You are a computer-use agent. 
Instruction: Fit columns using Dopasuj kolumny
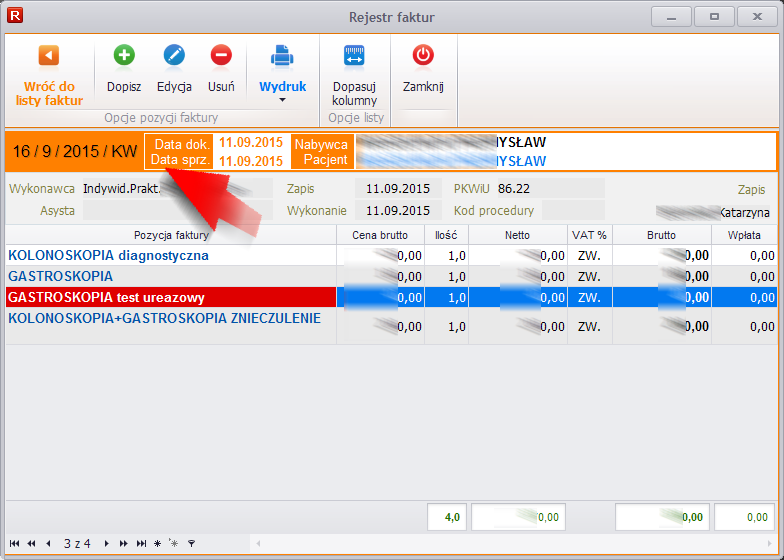click(354, 56)
